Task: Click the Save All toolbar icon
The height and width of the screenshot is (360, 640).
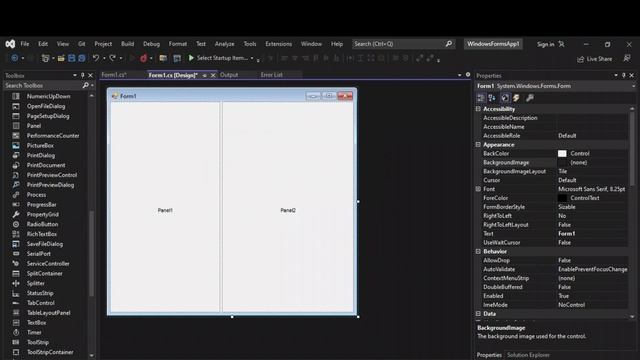Action: [82, 58]
